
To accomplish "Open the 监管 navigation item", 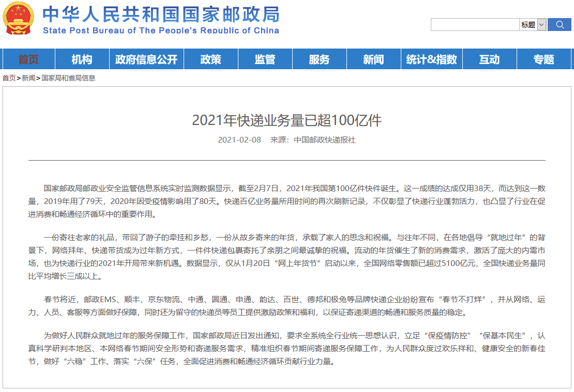I will pos(265,59).
